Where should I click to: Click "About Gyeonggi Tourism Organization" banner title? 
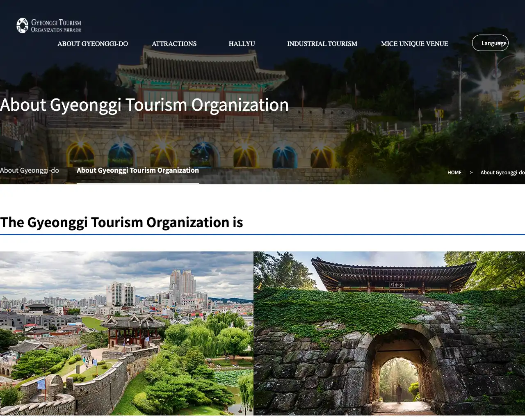[x=144, y=105]
